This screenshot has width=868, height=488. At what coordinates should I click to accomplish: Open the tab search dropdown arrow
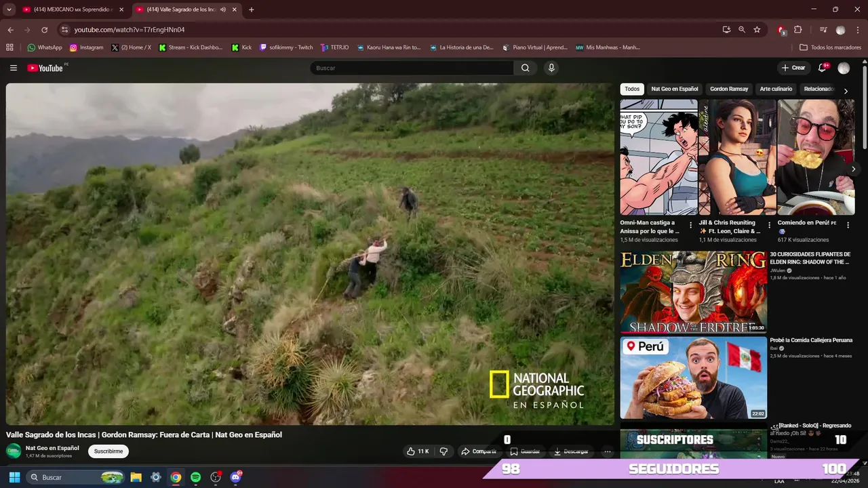pos(9,9)
